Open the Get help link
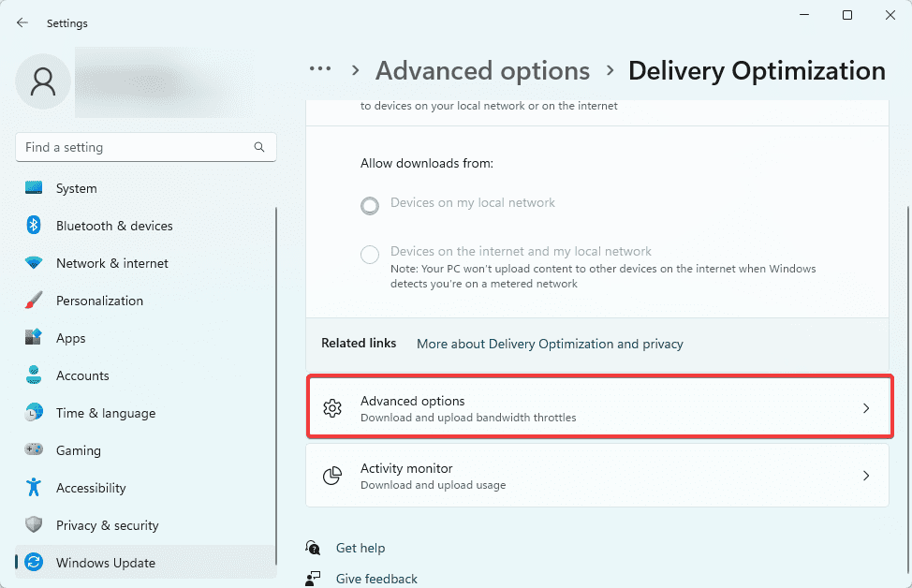Screen dimensions: 912x588 coord(360,548)
